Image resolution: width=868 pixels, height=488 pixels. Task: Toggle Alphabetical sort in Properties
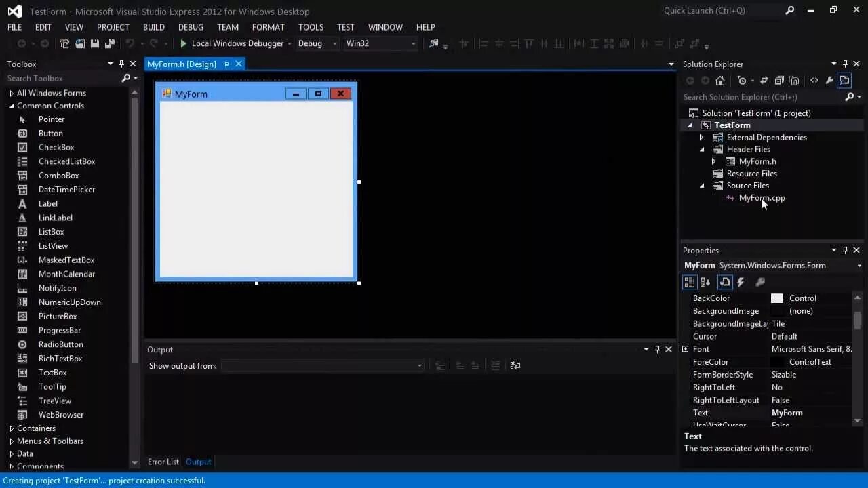coord(705,282)
